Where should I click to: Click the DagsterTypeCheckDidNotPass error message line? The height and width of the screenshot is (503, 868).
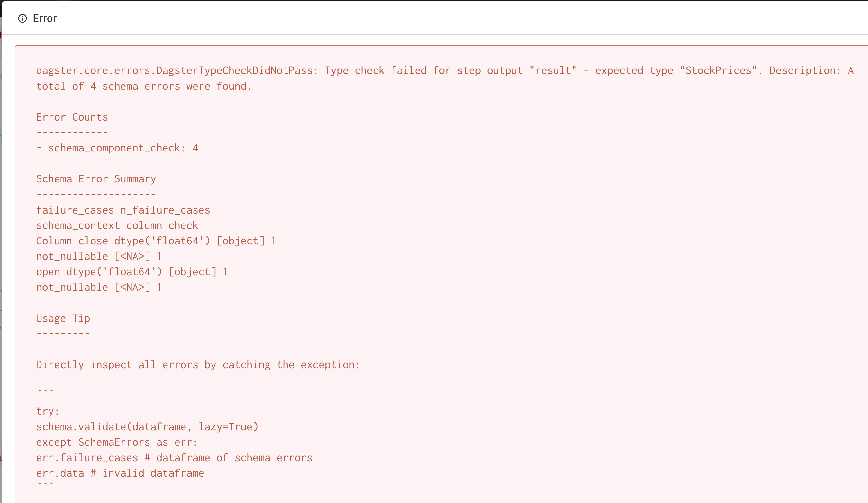(x=444, y=71)
